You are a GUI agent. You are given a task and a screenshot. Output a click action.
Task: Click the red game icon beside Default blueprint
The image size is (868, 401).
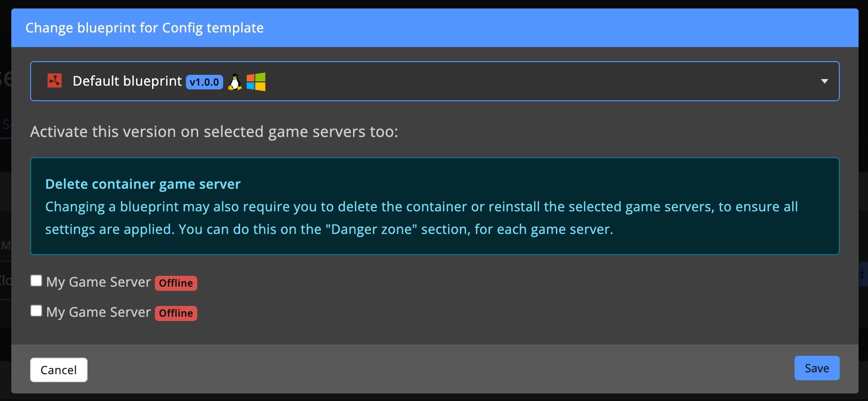(x=55, y=80)
